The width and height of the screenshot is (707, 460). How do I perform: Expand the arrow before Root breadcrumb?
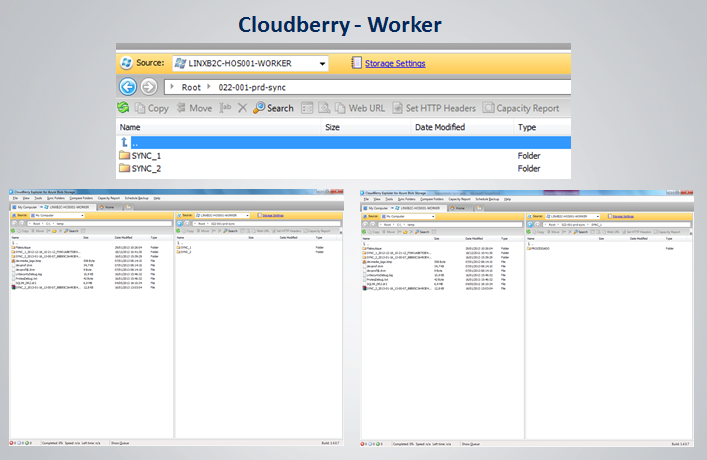172,87
